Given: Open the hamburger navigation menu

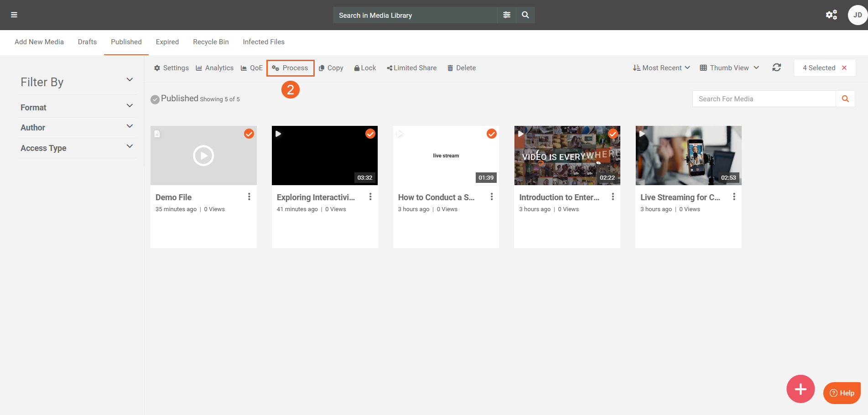Looking at the screenshot, I should click(14, 15).
